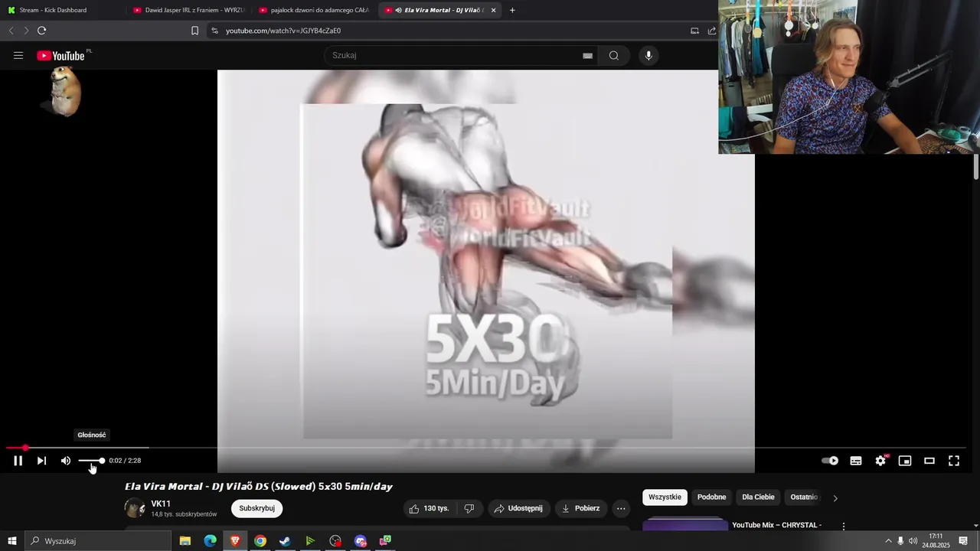View site information icon in address bar

click(x=214, y=31)
